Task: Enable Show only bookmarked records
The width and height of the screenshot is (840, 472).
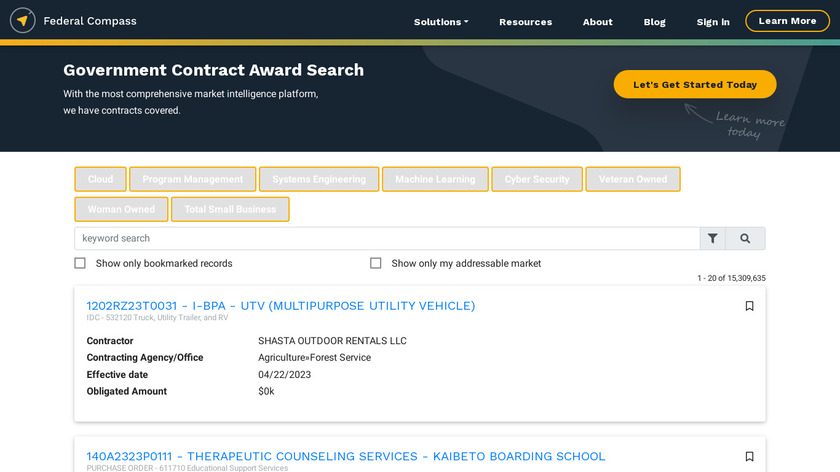Action: pos(80,263)
